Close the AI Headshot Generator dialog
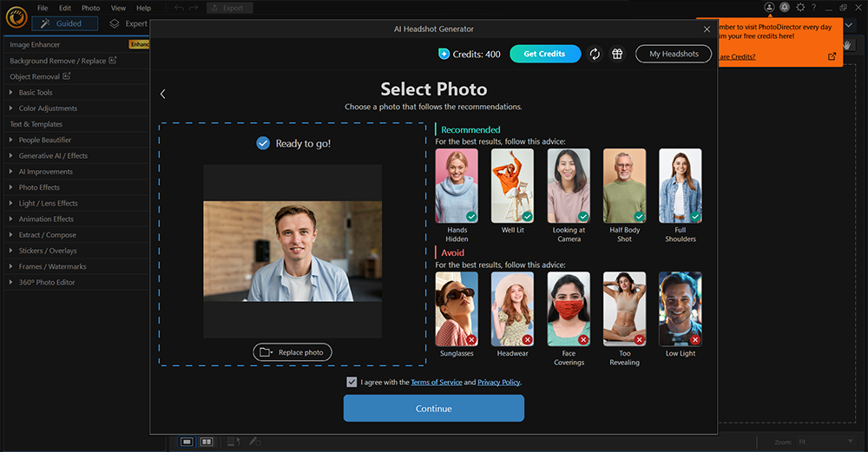 coord(707,29)
